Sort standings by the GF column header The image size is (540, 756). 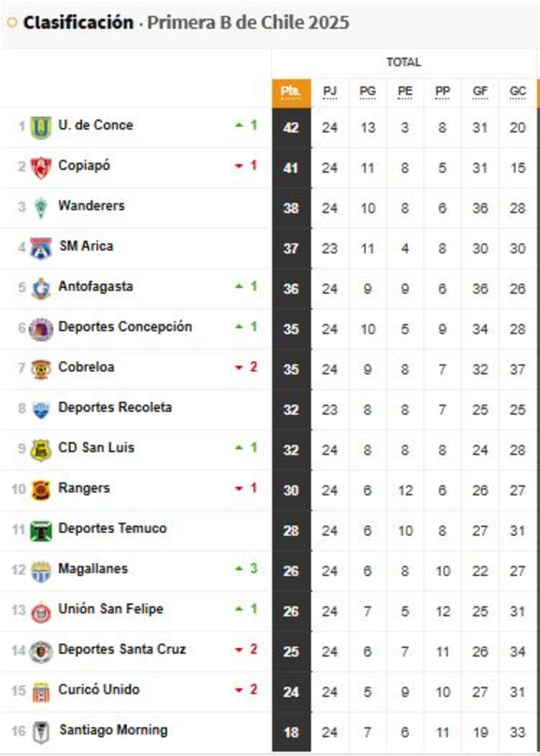point(479,91)
